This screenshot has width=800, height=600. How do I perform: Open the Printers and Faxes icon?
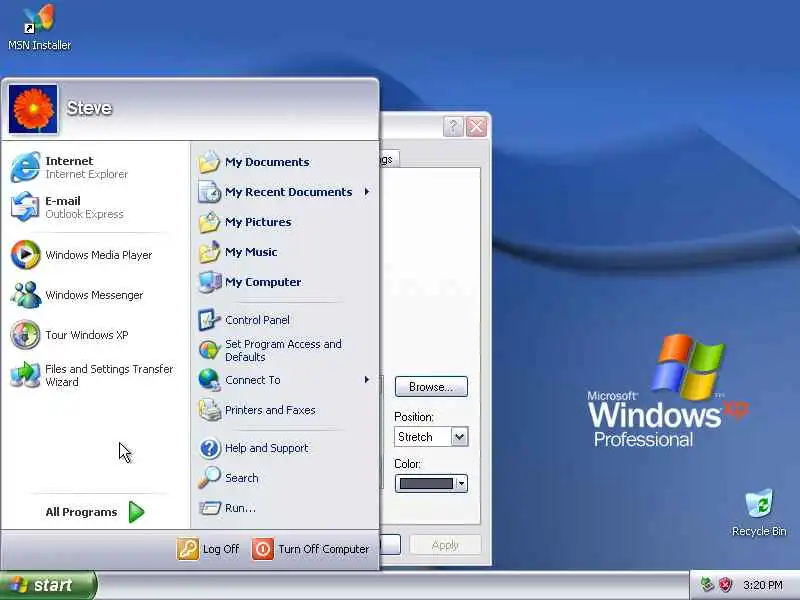point(209,410)
